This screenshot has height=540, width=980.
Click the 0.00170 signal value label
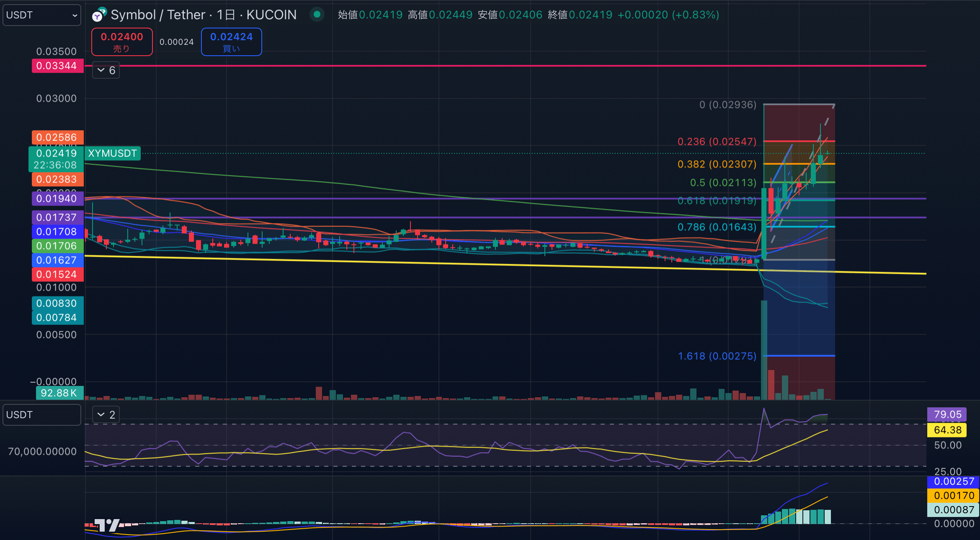(x=953, y=496)
